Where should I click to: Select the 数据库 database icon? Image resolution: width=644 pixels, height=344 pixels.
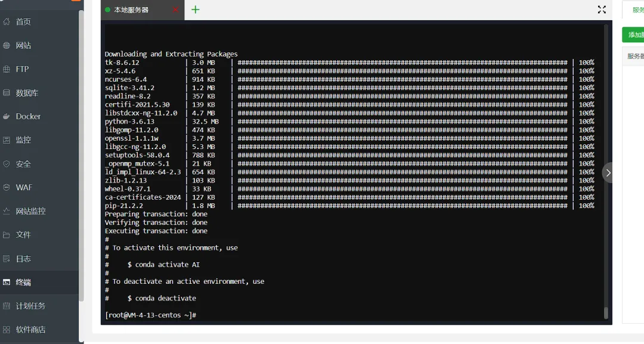pyautogui.click(x=7, y=93)
